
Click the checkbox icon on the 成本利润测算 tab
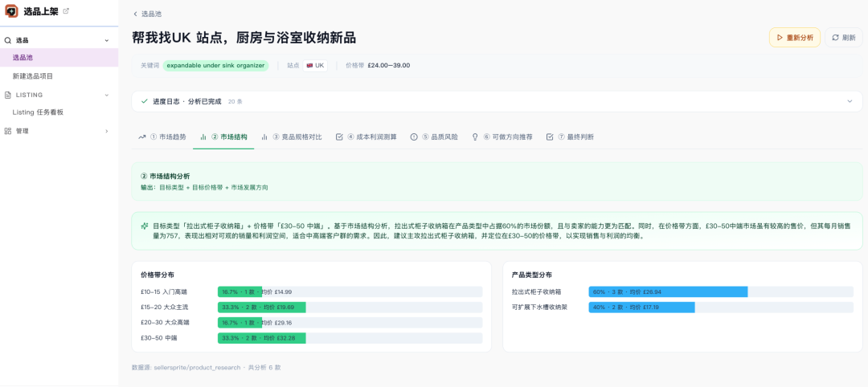pyautogui.click(x=339, y=136)
